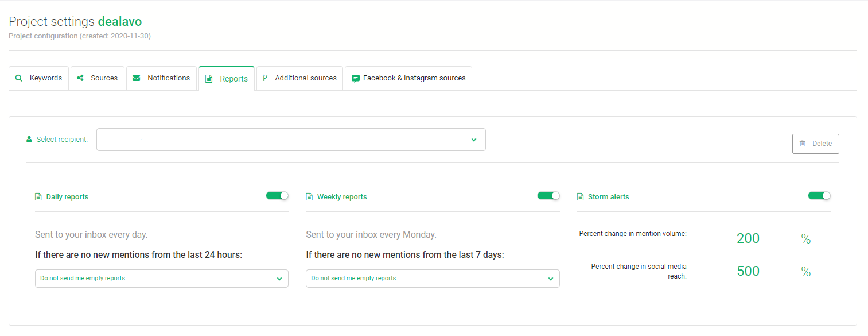Click the document icon on Reports tab
Image resolution: width=868 pixels, height=336 pixels.
pos(209,79)
